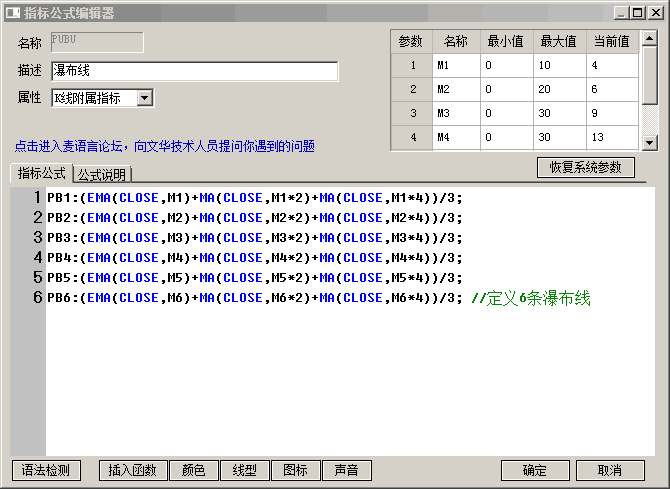This screenshot has height=489, width=670.
Task: Expand the 属性 dropdown arrow
Action: pyautogui.click(x=144, y=98)
